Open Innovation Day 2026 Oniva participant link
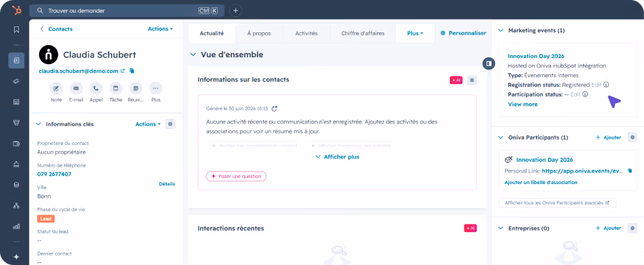Image resolution: width=644 pixels, height=265 pixels. click(545, 160)
